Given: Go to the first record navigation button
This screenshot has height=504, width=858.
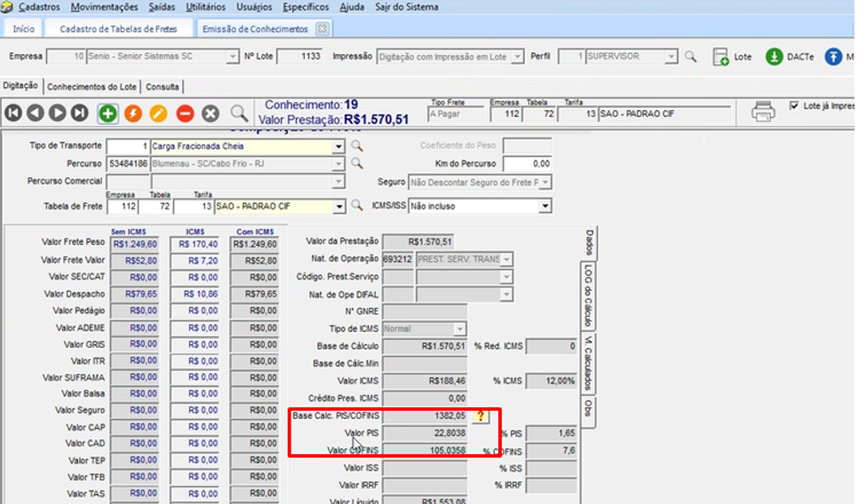Looking at the screenshot, I should (x=13, y=113).
